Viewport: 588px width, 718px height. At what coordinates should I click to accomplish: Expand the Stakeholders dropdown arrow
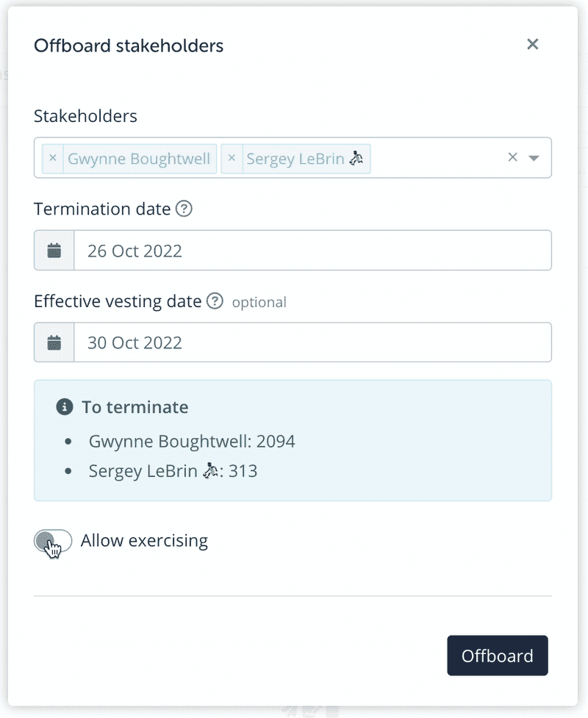click(534, 158)
